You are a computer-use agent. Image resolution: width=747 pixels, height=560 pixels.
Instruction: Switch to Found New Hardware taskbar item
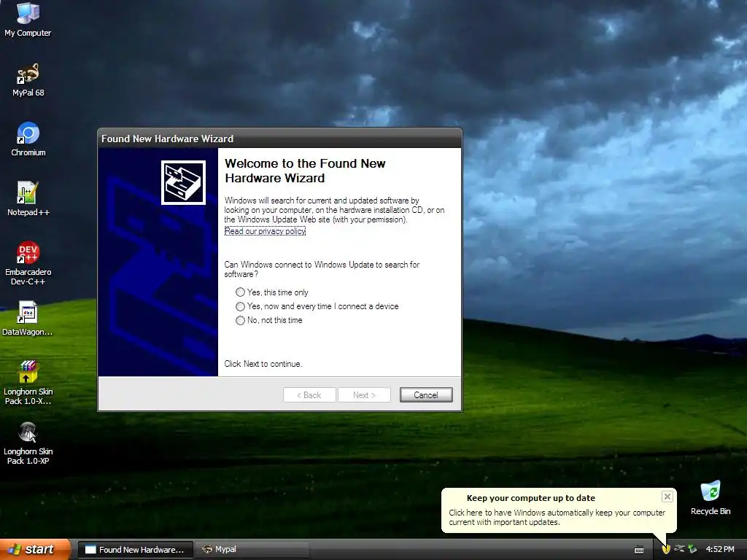click(135, 550)
